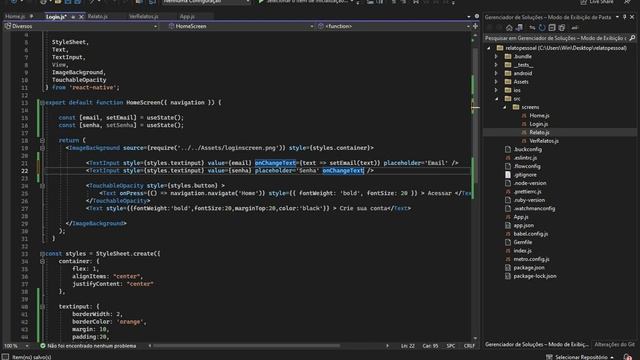This screenshot has width=640, height=360.
Task: Collapse ImageBackground element at line 19
Action: tap(42, 148)
